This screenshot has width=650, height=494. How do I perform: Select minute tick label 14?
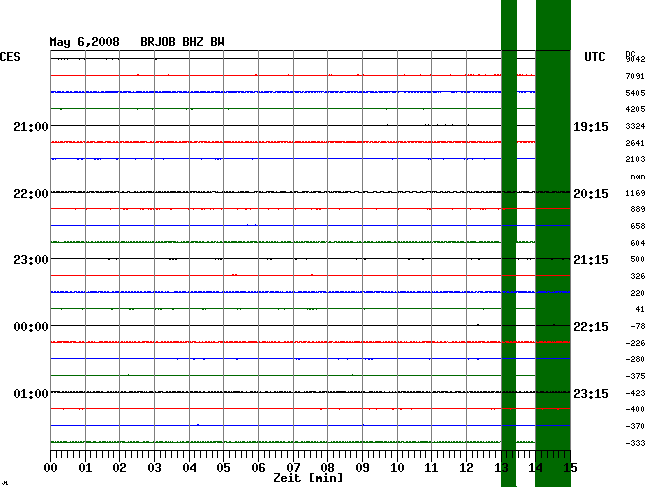[x=536, y=468]
